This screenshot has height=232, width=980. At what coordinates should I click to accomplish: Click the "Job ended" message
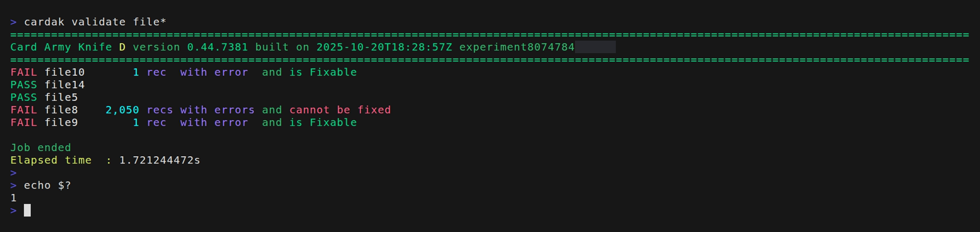tap(41, 147)
